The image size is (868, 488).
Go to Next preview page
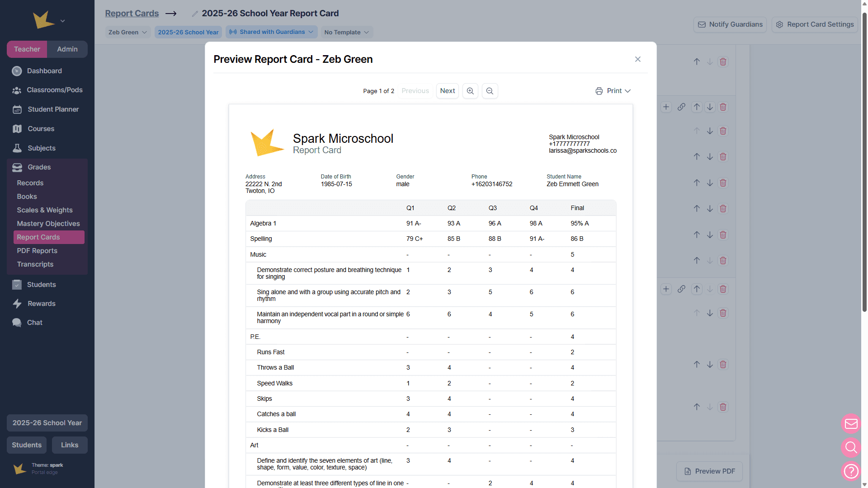tap(448, 91)
